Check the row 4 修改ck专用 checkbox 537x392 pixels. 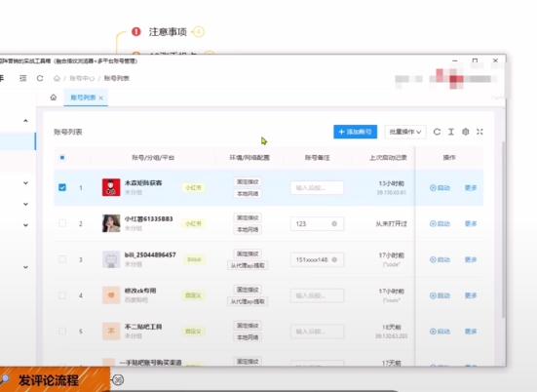coord(62,295)
